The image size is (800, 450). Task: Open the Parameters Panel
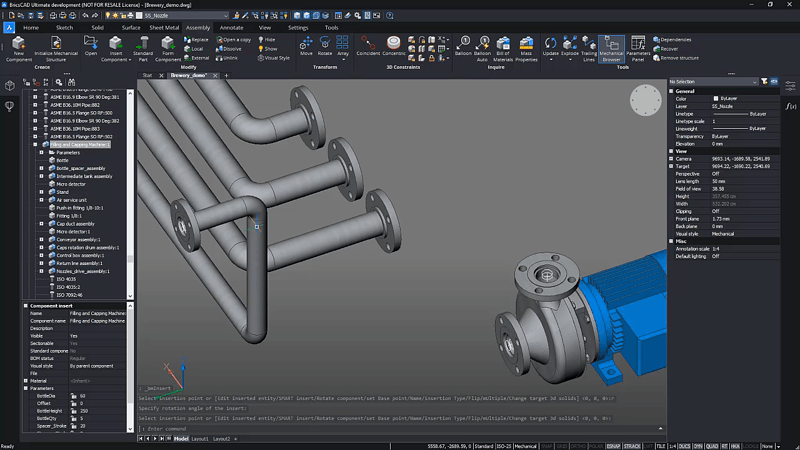pos(638,49)
